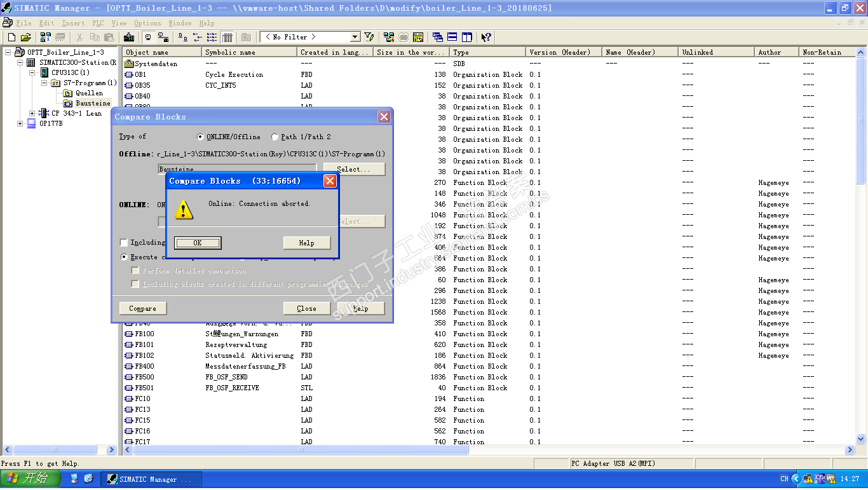Screen dimensions: 868x490
Task: Check Perform detailed comparison checkbox
Action: (135, 271)
